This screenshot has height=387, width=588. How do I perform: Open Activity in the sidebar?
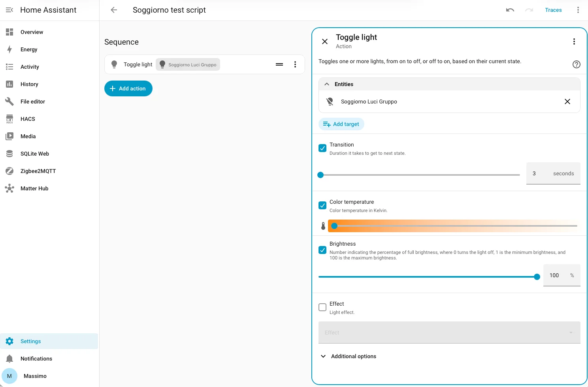pos(49,67)
